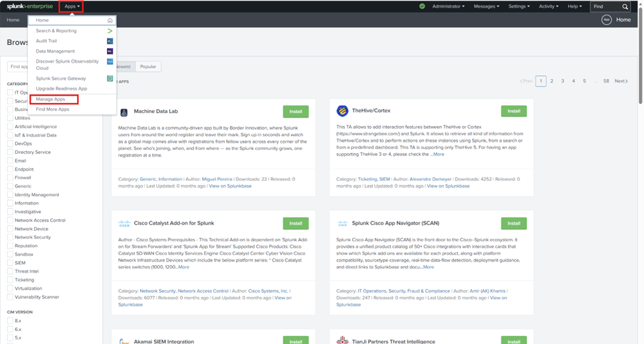Viewport: 644px width, 344px height.
Task: Click the green health status check icon
Action: click(x=422, y=6)
